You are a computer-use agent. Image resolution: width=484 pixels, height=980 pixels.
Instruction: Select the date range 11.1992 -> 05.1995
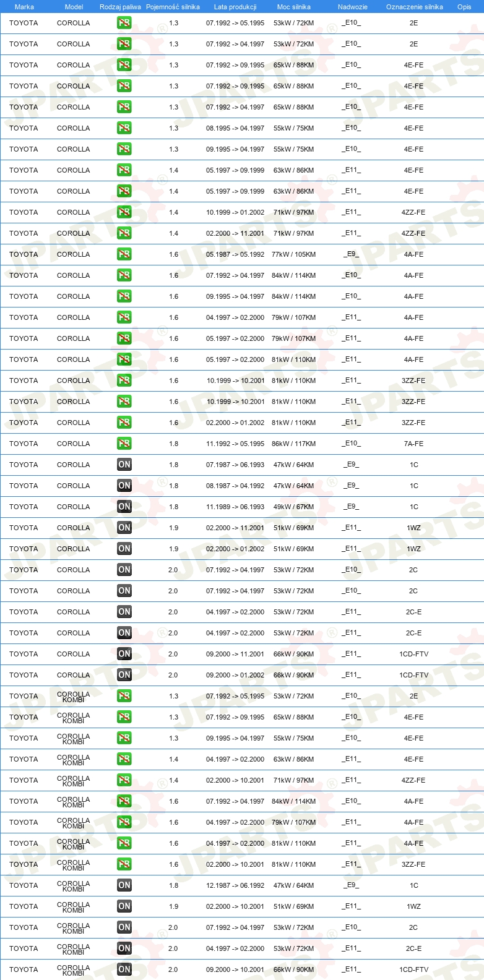coord(235,444)
